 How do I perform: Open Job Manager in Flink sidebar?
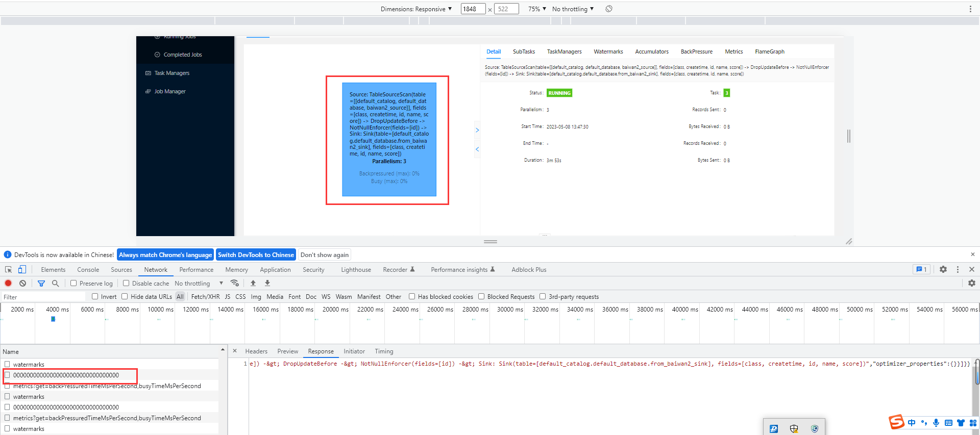pyautogui.click(x=170, y=91)
